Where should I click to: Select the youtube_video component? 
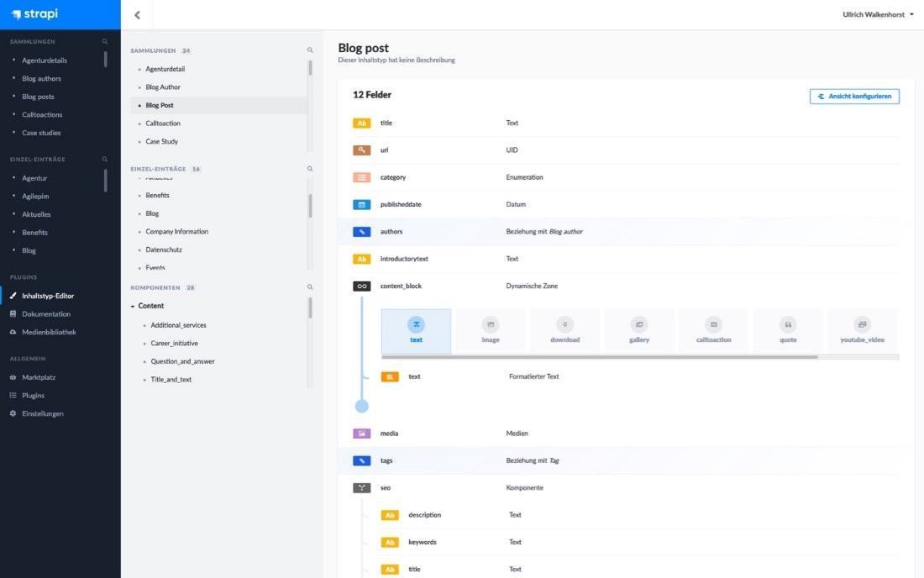(862, 329)
